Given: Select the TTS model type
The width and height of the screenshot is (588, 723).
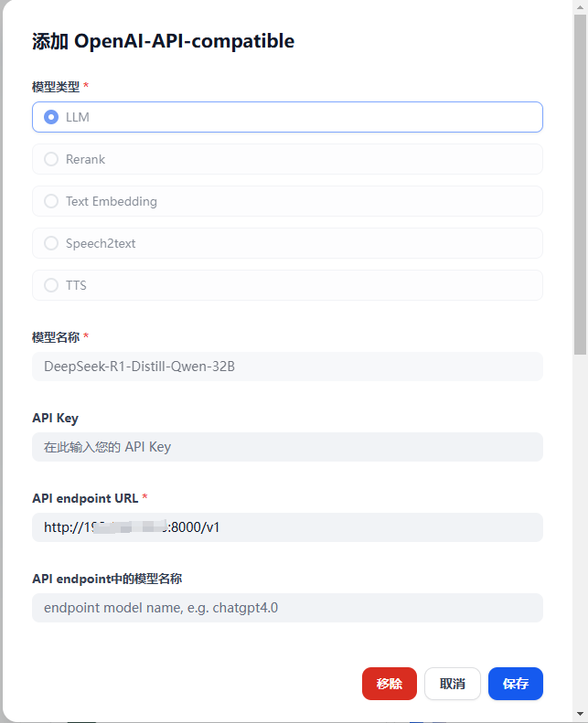Looking at the screenshot, I should [x=287, y=285].
